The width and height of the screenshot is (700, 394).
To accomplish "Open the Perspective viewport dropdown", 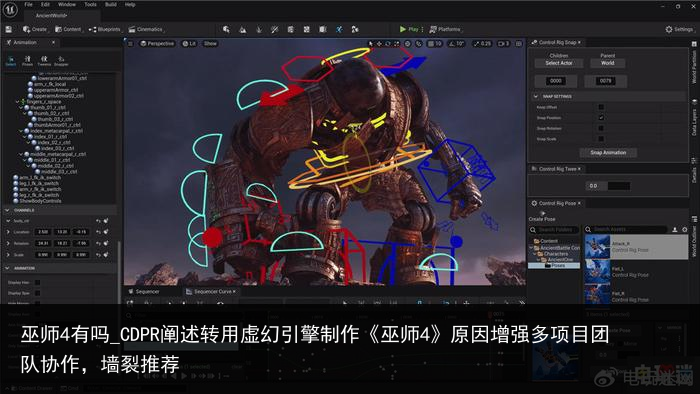I will [157, 43].
